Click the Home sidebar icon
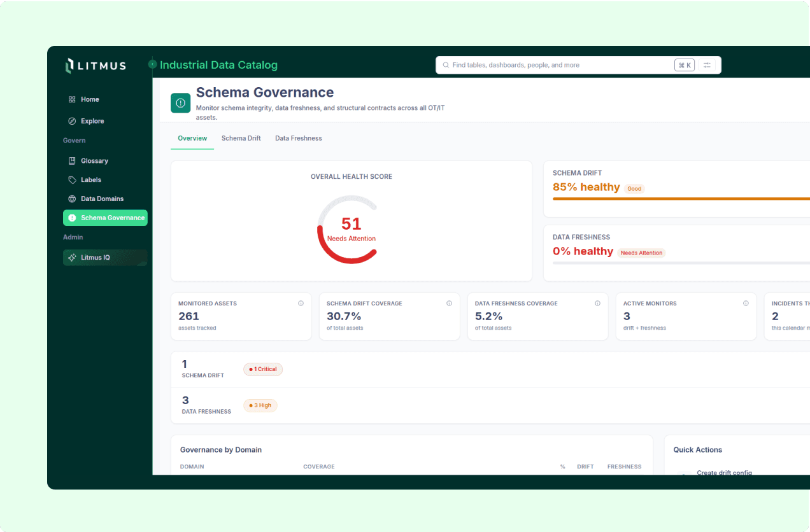 point(72,99)
